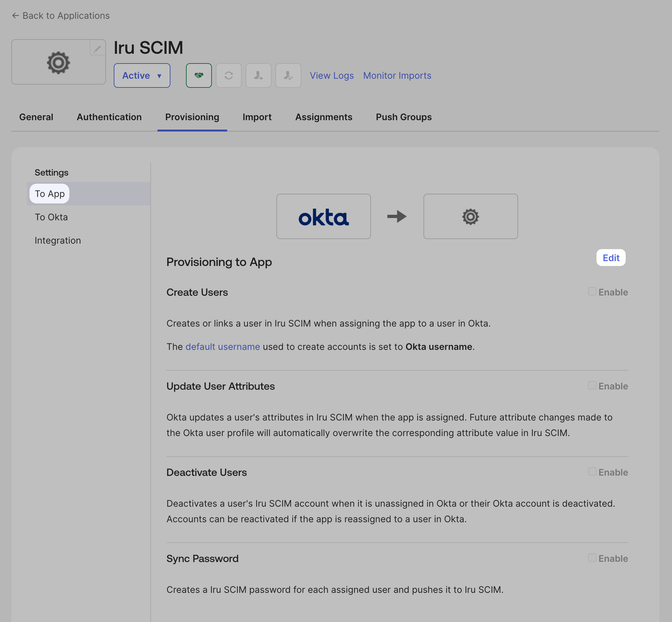Click the Okta logo box

coord(324,216)
